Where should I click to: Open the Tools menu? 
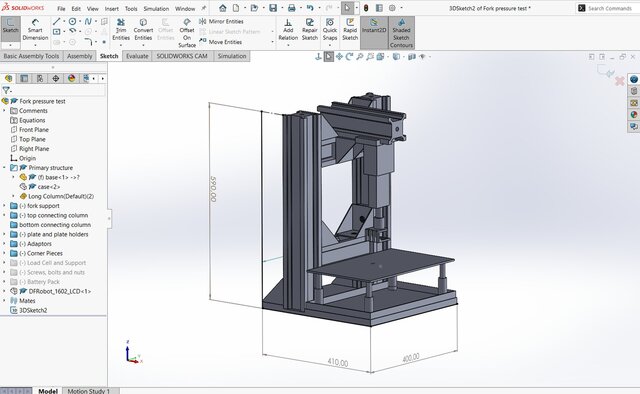(x=131, y=9)
